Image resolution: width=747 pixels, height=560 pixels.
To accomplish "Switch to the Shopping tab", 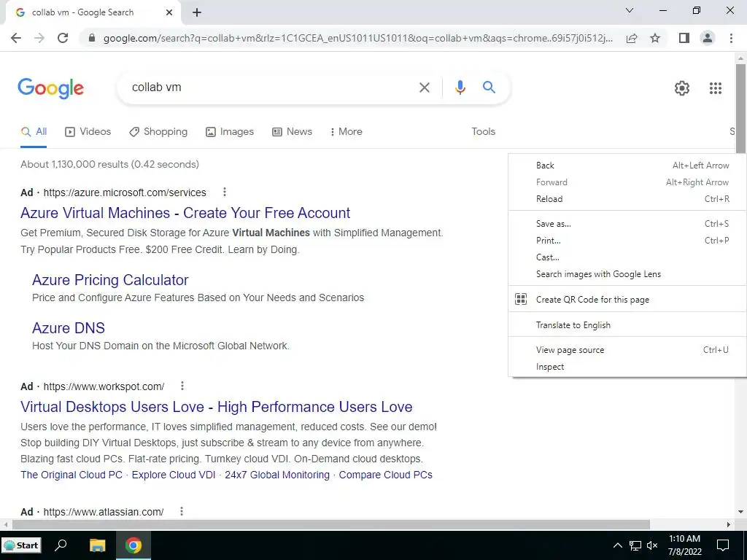I will tap(158, 132).
